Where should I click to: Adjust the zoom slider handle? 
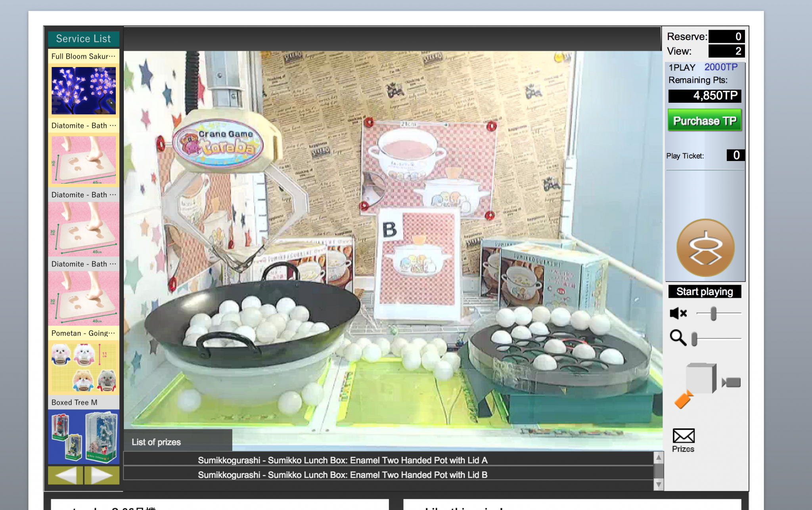[x=694, y=339]
